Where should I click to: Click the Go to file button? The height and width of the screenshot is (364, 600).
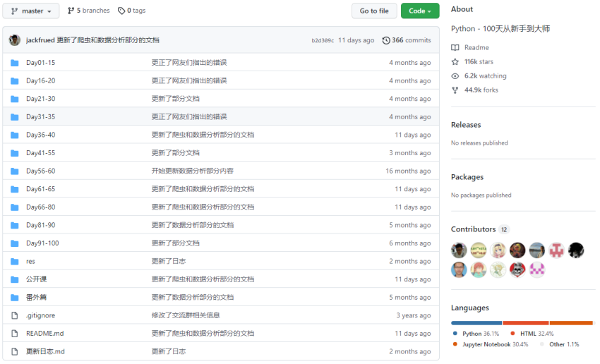[x=374, y=11]
